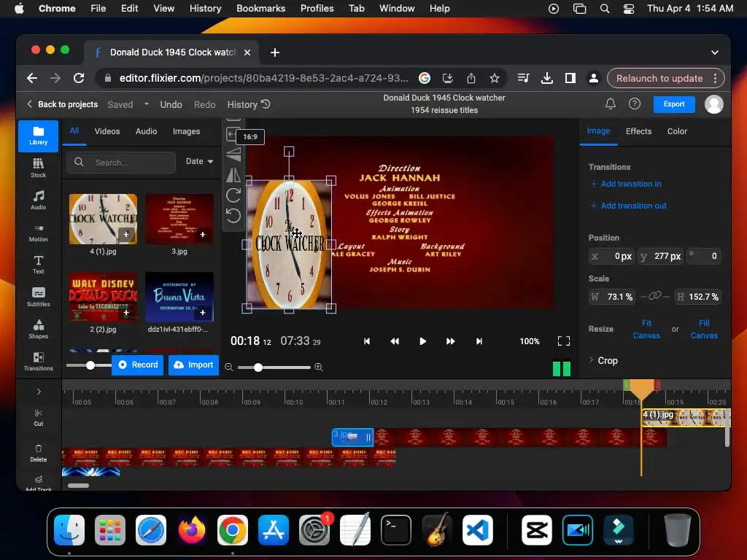Viewport: 747px width, 560px height.
Task: Click the Export button
Action: (673, 104)
